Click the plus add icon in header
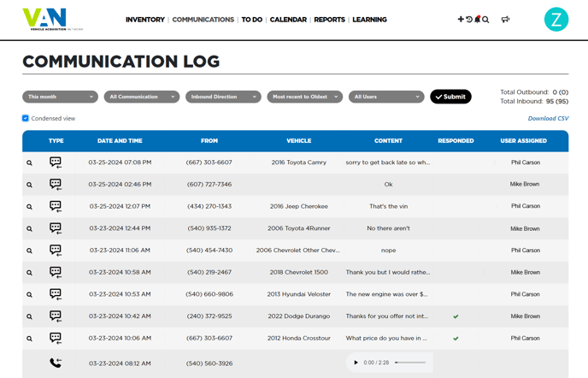The image size is (588, 378). (x=461, y=20)
